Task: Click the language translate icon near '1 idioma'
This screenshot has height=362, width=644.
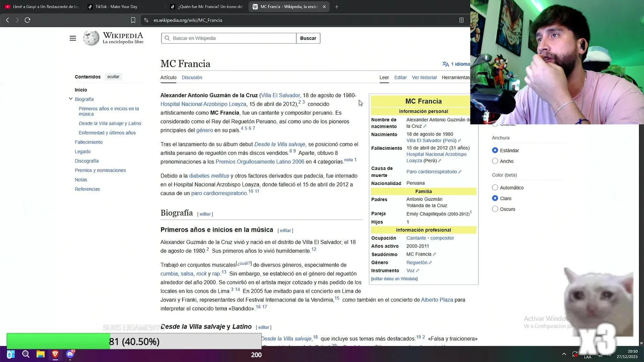Action: 445,64
